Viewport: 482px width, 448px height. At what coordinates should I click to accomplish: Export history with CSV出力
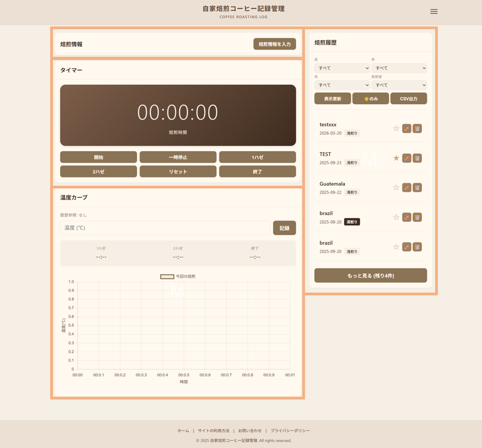coord(409,99)
